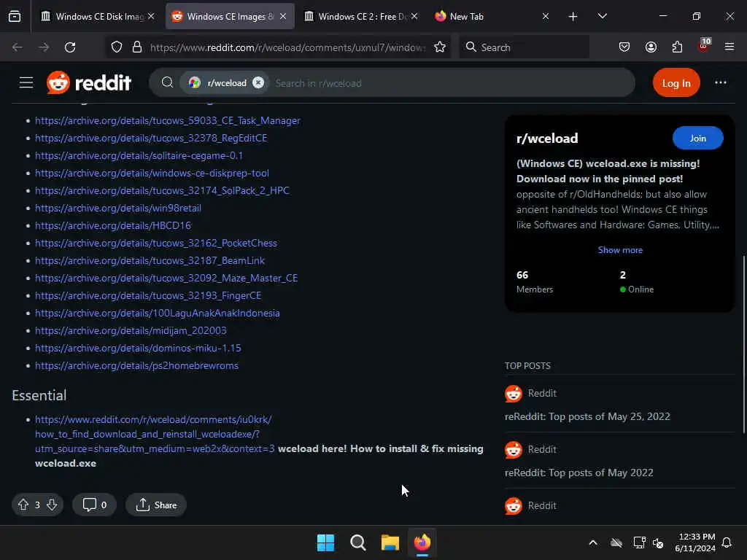
Task: Remove r/wceload search filter
Action: click(x=258, y=83)
